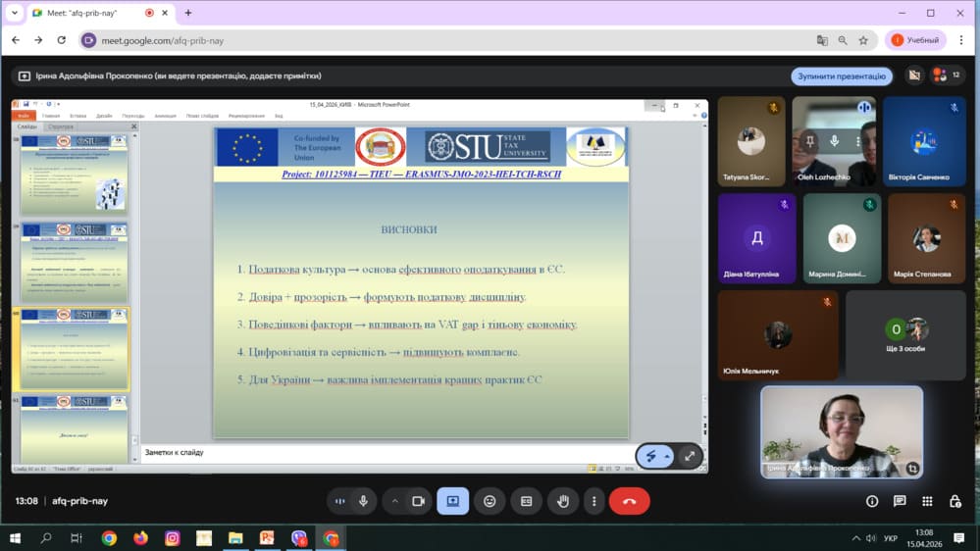Click the share screen presenting icon
The width and height of the screenshot is (980, 551).
pos(453,501)
